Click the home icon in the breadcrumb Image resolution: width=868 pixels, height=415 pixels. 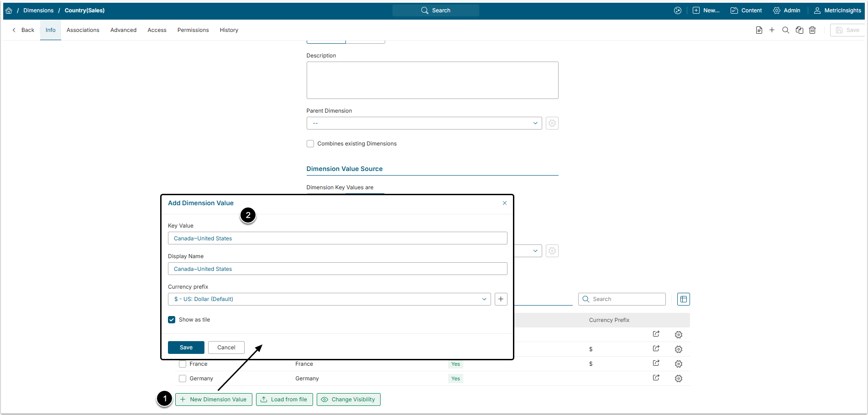[x=9, y=10]
